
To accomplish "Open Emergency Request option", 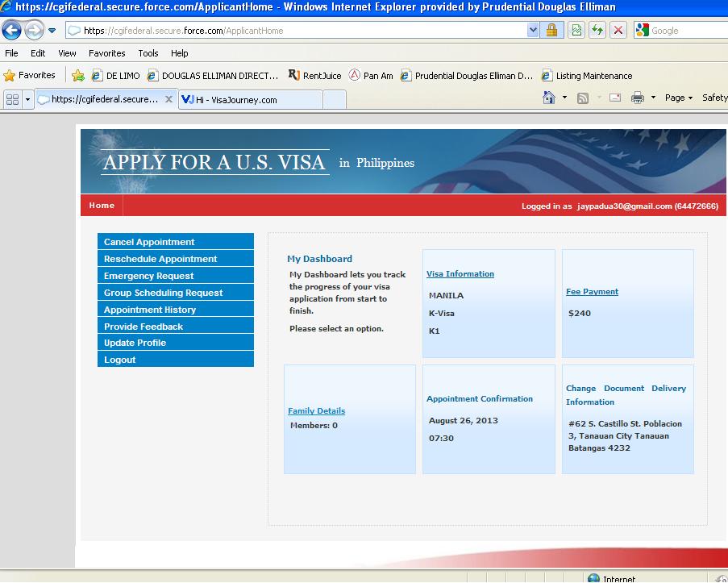I will tap(176, 276).
